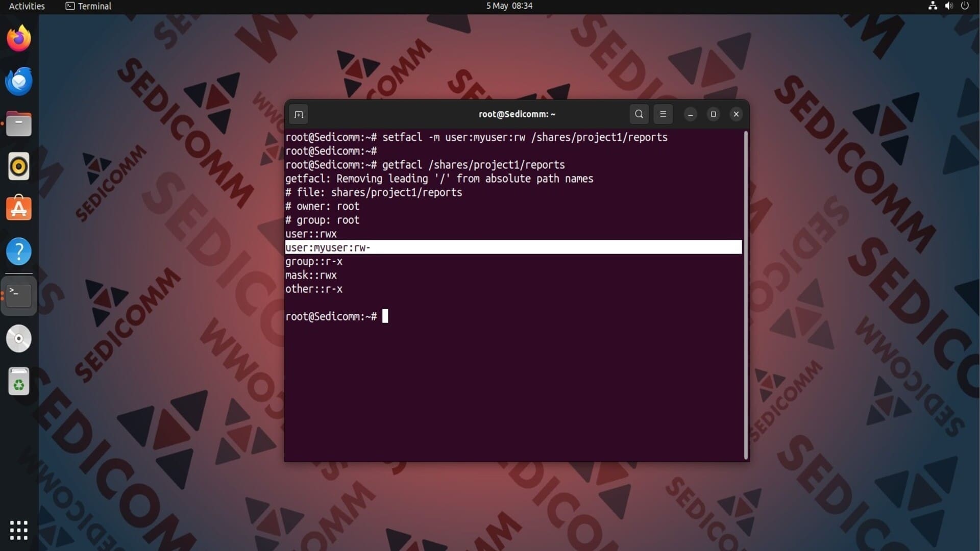
Task: Launch Firefox from the dock
Action: click(19, 39)
